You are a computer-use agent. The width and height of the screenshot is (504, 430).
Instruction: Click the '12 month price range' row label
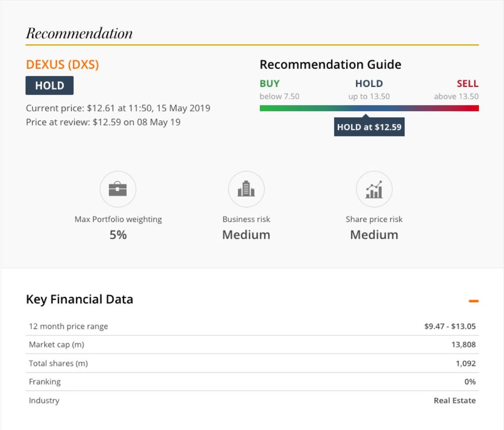pos(69,326)
